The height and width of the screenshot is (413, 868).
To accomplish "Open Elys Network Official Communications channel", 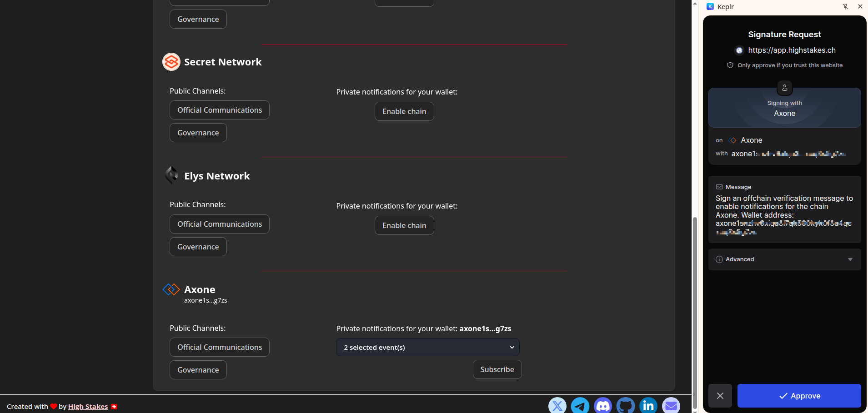I will click(220, 224).
